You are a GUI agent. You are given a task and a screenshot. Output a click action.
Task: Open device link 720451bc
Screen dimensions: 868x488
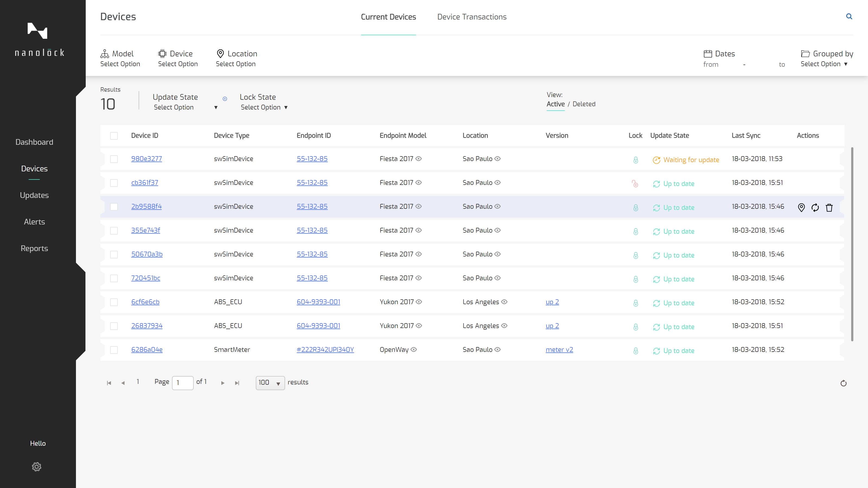click(x=146, y=278)
